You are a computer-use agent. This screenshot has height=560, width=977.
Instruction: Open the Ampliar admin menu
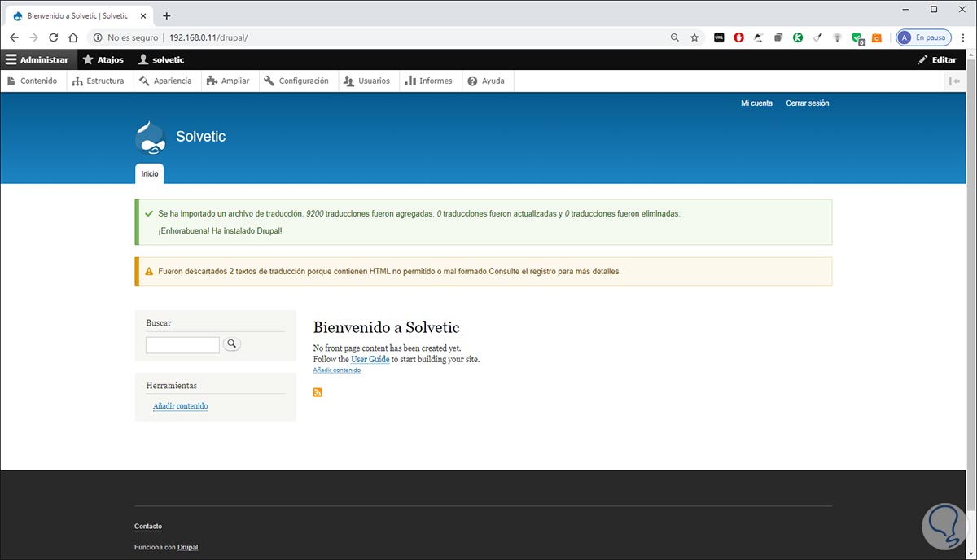coord(229,81)
